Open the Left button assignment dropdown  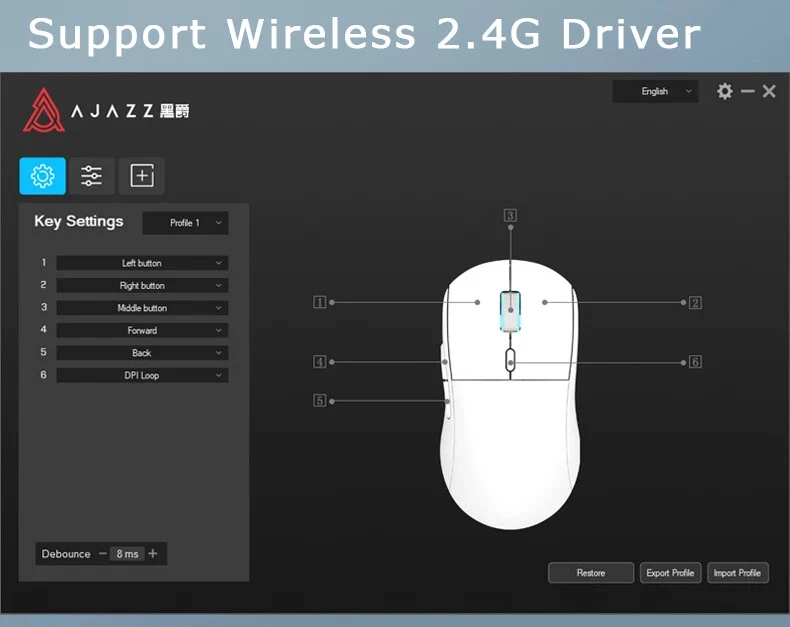pos(142,263)
